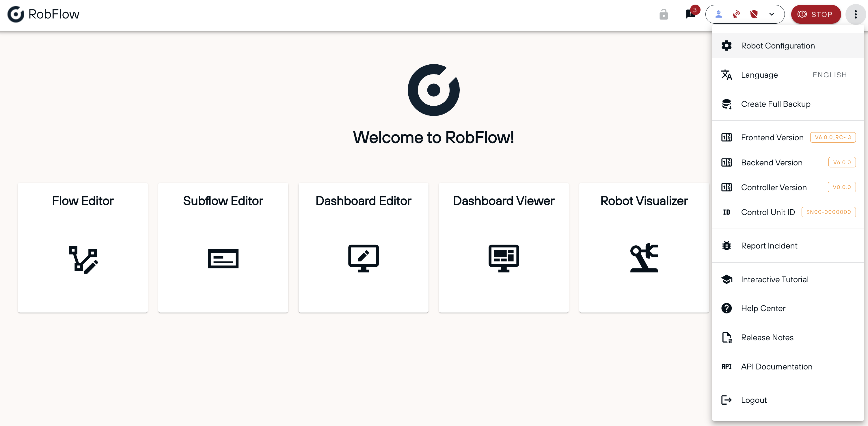Screen dimensions: 868x426
Task: Click the Robot Visualizer arm icon
Action: (644, 258)
